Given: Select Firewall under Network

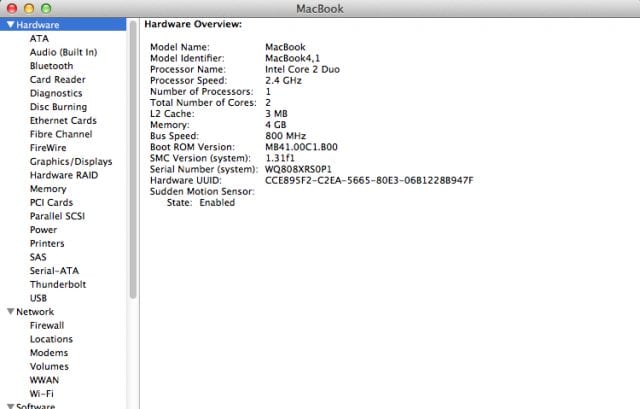Looking at the screenshot, I should pyautogui.click(x=47, y=325).
